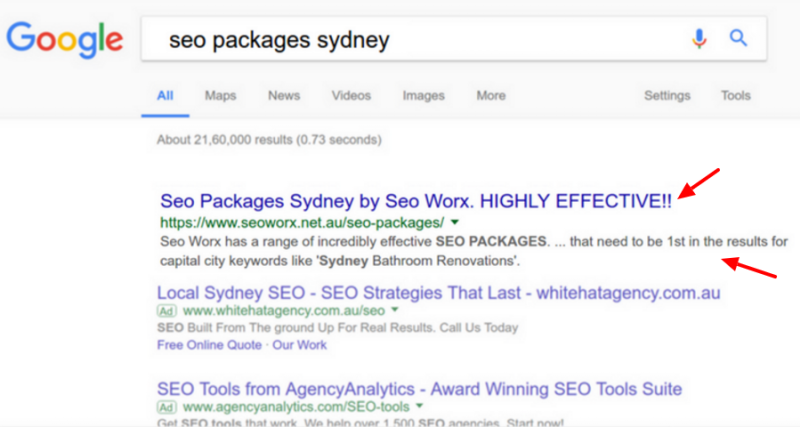Open the SEO Tools from AgencyAnalytics ad

[x=419, y=388]
